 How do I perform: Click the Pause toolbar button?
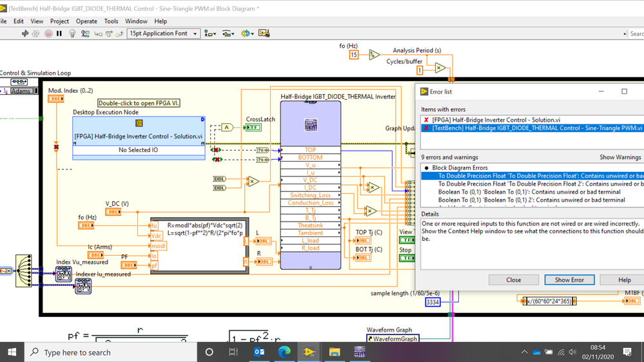59,33
